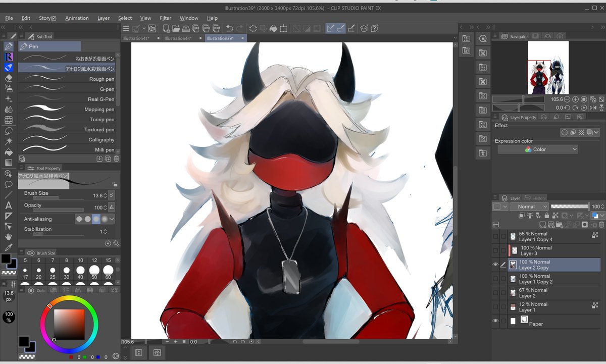Image resolution: width=606 pixels, height=364 pixels.
Task: Open the blending mode Normal dropdown
Action: coord(529,206)
